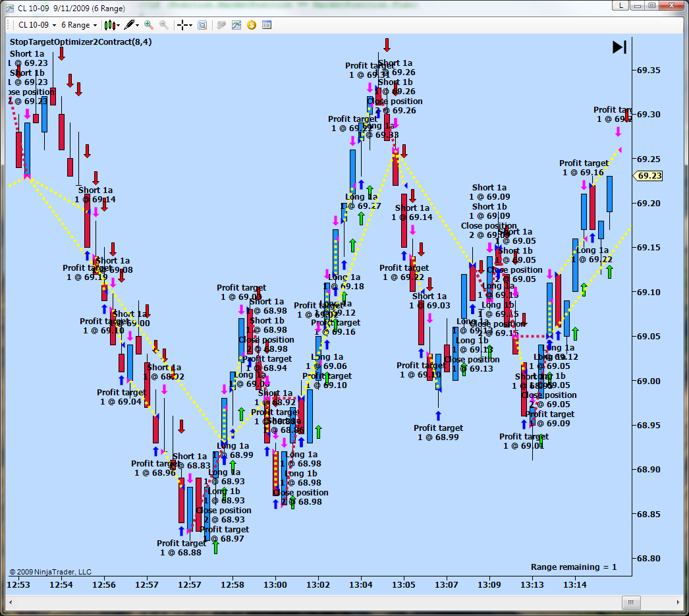
Task: Click the L link button in title bar
Action: point(620,6)
